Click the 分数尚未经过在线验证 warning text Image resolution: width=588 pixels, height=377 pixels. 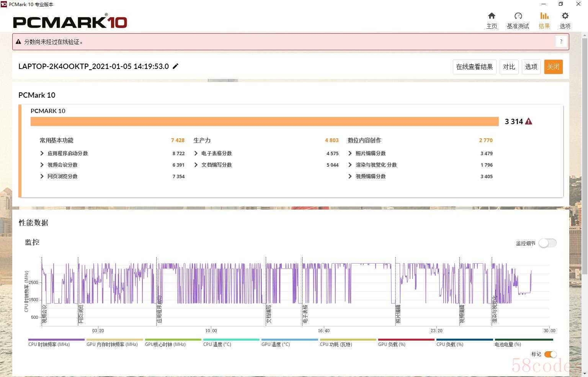(x=54, y=42)
